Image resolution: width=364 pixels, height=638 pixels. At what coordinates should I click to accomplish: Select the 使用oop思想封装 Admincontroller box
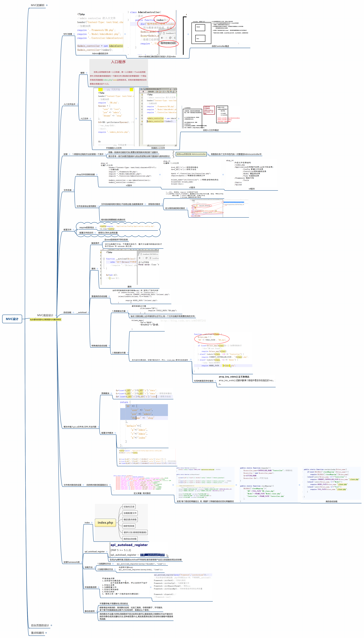tap(191, 154)
